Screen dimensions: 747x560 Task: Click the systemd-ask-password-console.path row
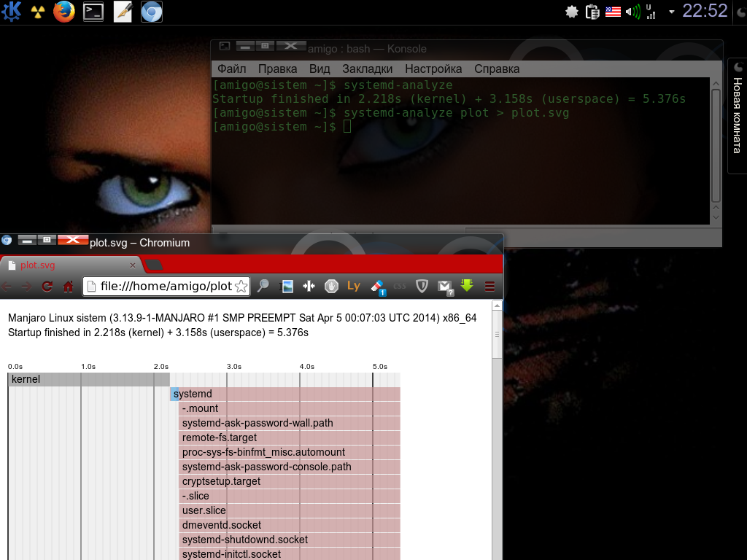tap(290, 467)
